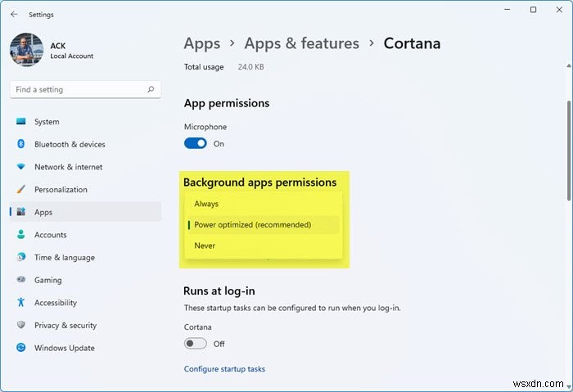This screenshot has width=573, height=392.
Task: Select the Accessibility figure icon
Action: coord(21,303)
